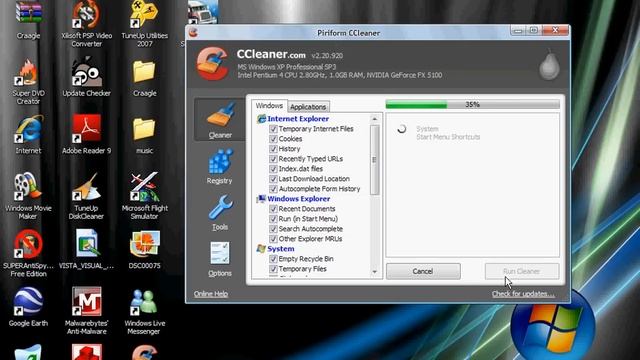Click the scroll up arrow in list
This screenshot has width=640, height=360.
(374, 119)
